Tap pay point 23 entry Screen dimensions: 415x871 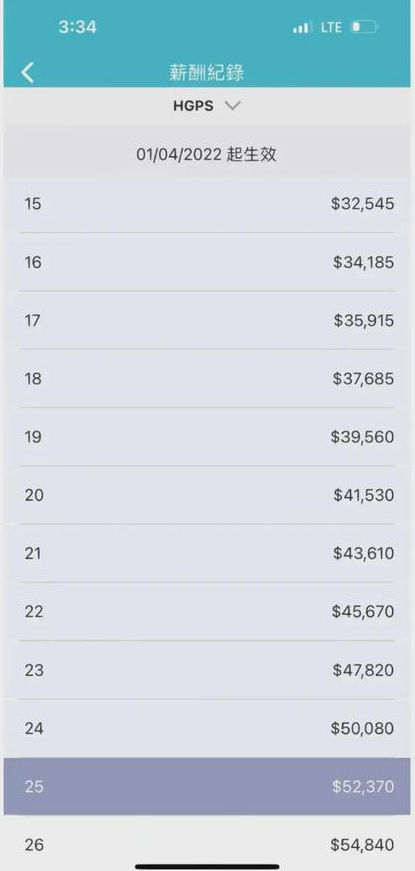pos(207,670)
